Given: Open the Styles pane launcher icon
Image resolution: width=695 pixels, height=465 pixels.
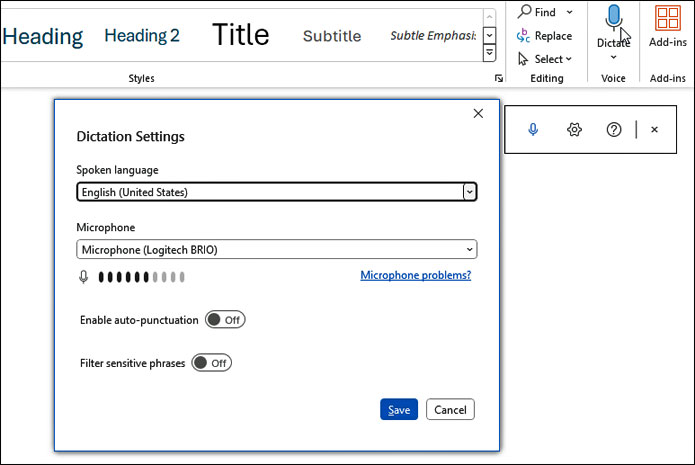Looking at the screenshot, I should [x=498, y=78].
